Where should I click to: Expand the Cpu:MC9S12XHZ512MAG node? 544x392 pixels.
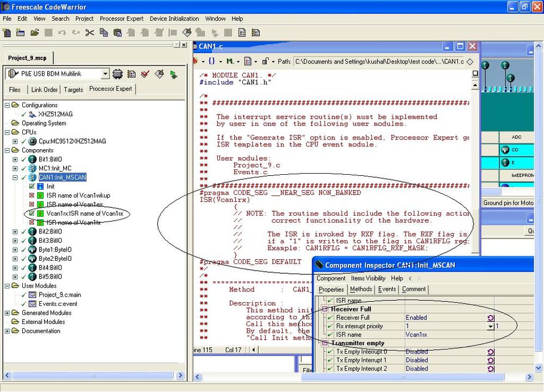click(15, 141)
